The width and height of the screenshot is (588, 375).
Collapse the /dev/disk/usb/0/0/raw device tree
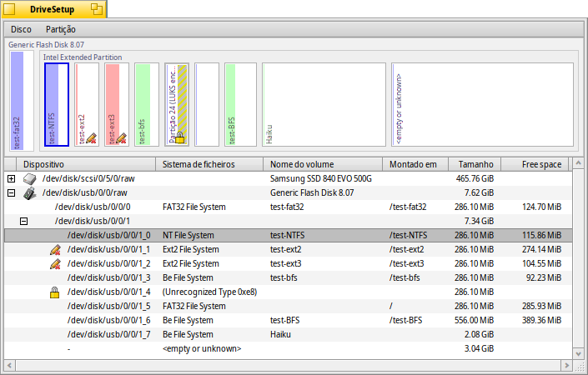point(11,192)
